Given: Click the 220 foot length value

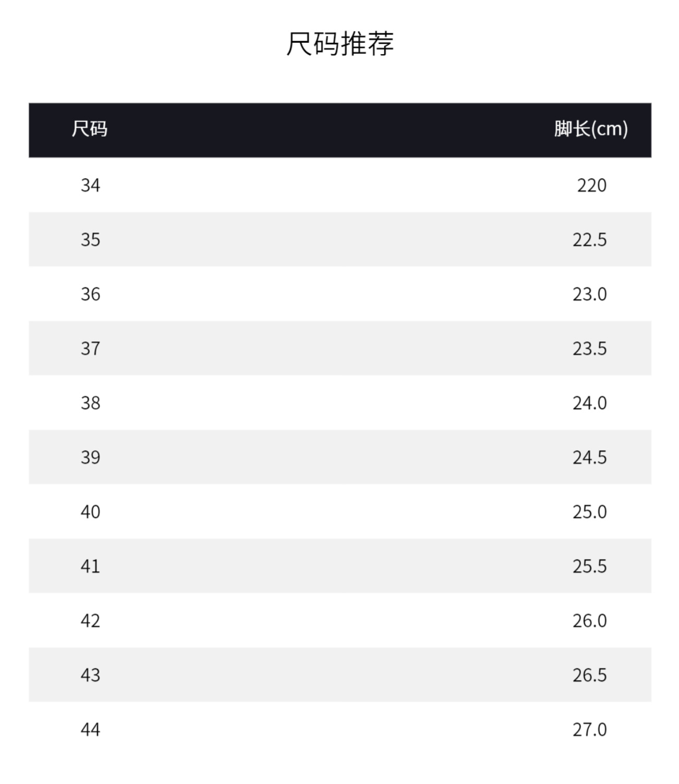Looking at the screenshot, I should click(591, 185).
